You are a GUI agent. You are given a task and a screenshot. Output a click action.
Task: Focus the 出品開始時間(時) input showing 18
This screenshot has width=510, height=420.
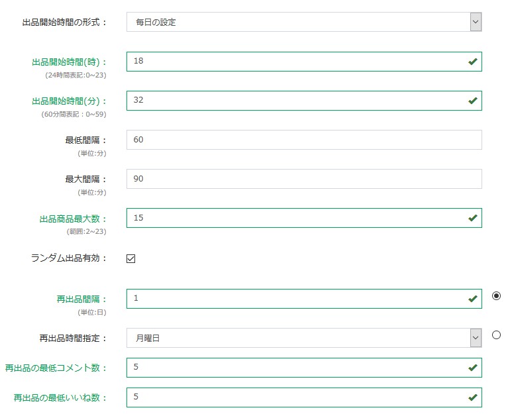(x=291, y=62)
